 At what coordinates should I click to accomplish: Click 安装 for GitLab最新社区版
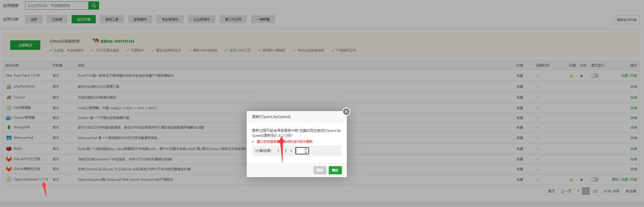(x=634, y=169)
